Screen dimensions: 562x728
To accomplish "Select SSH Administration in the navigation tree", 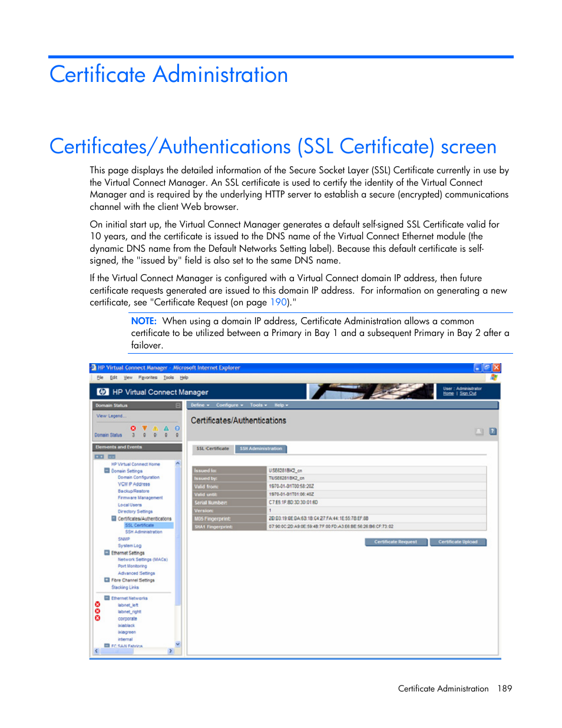I will (144, 532).
